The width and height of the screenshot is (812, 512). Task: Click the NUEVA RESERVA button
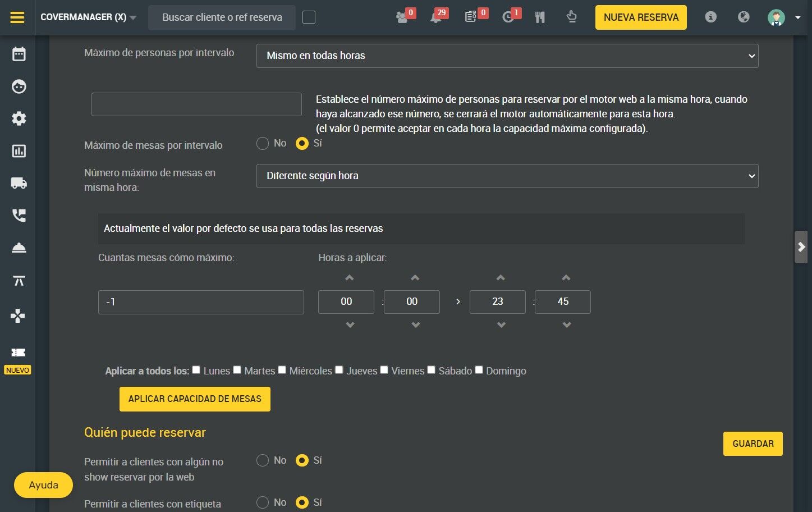coord(641,17)
